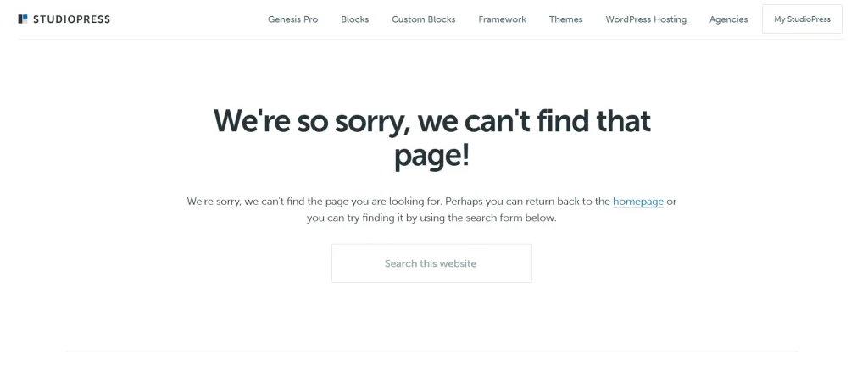Viewport: 868px width, 381px height.
Task: Click the "search form below" text line
Action: click(x=431, y=218)
